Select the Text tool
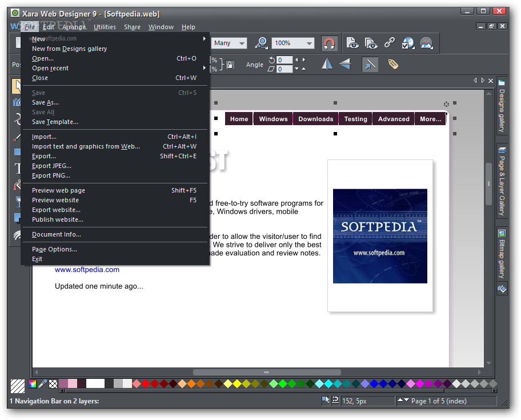Viewport: 521px width, 420px height. [x=17, y=169]
